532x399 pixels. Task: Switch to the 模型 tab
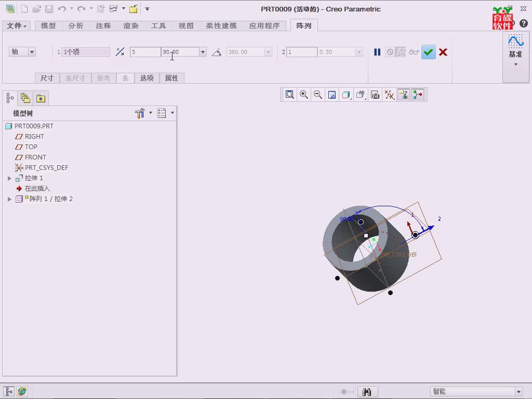pyautogui.click(x=48, y=26)
